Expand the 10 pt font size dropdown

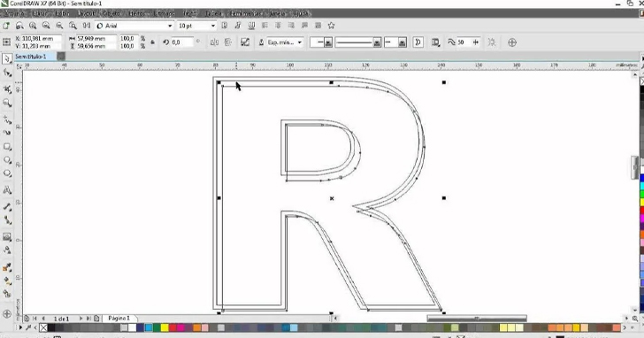point(196,26)
